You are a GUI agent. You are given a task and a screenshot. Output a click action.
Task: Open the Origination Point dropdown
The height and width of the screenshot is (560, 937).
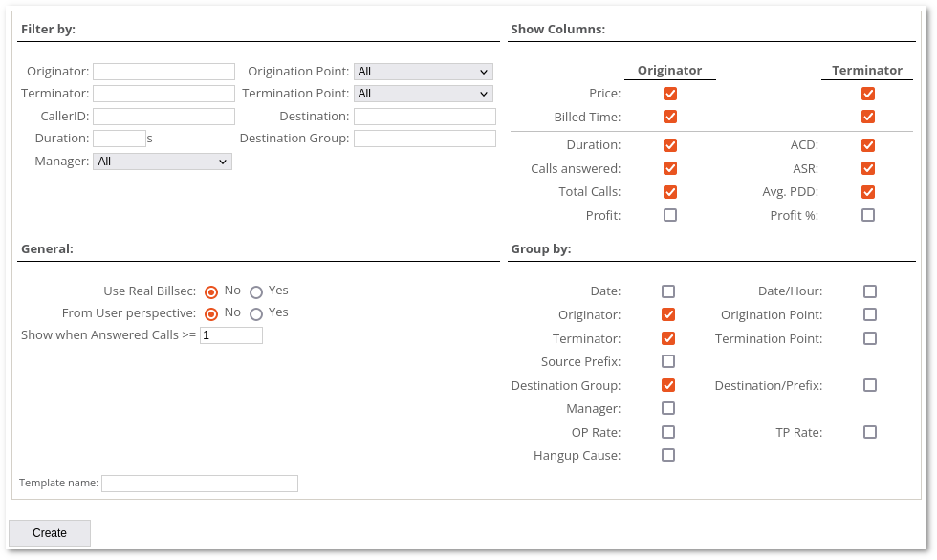coord(423,72)
